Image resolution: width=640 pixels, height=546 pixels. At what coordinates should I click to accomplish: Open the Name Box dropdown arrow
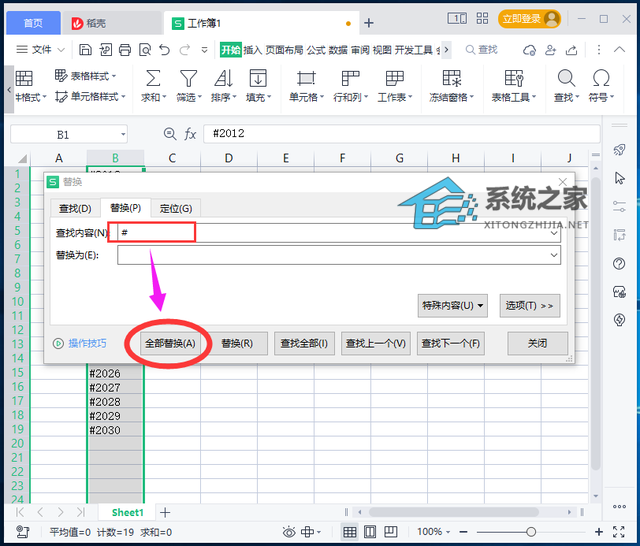122,134
